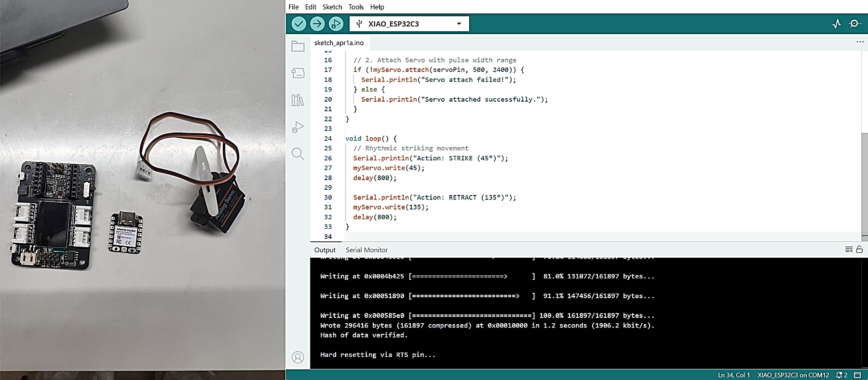Open the Library Manager panel

[x=298, y=100]
